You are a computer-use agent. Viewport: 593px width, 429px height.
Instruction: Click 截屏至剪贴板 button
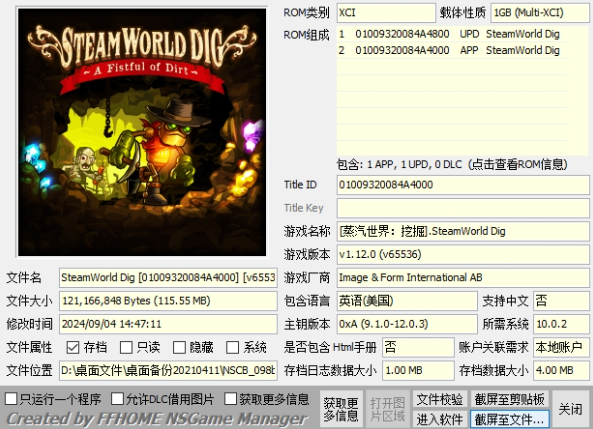coord(509,399)
